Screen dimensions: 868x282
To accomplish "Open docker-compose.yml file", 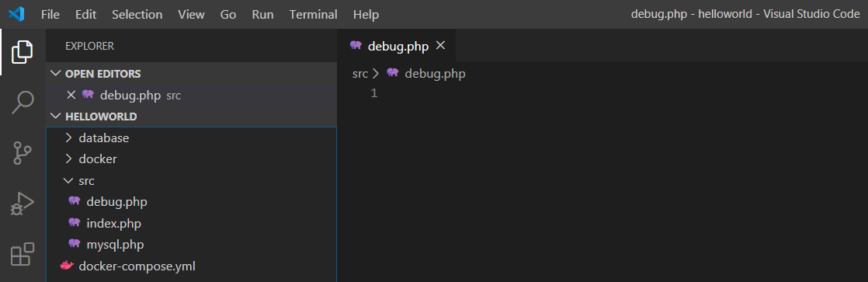I will (x=191, y=266).
